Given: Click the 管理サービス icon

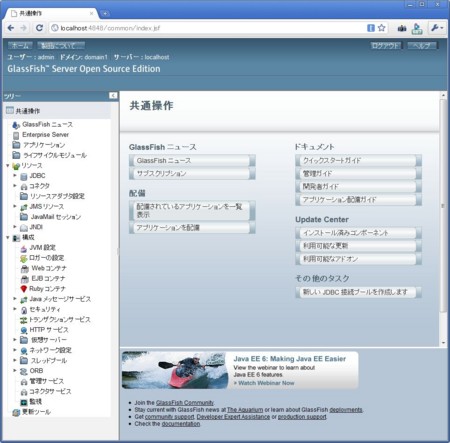Looking at the screenshot, I should click(x=24, y=382).
